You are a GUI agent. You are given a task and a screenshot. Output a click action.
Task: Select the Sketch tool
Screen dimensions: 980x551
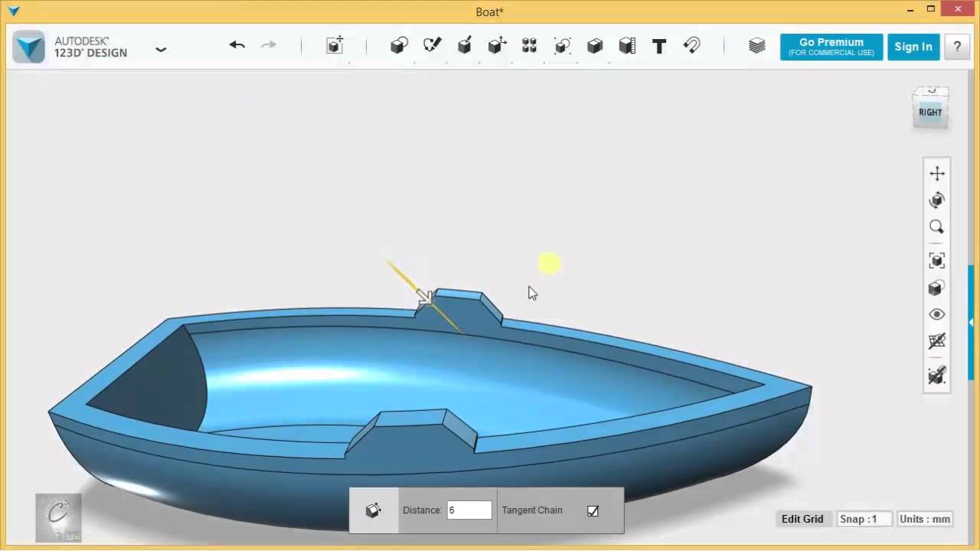432,46
